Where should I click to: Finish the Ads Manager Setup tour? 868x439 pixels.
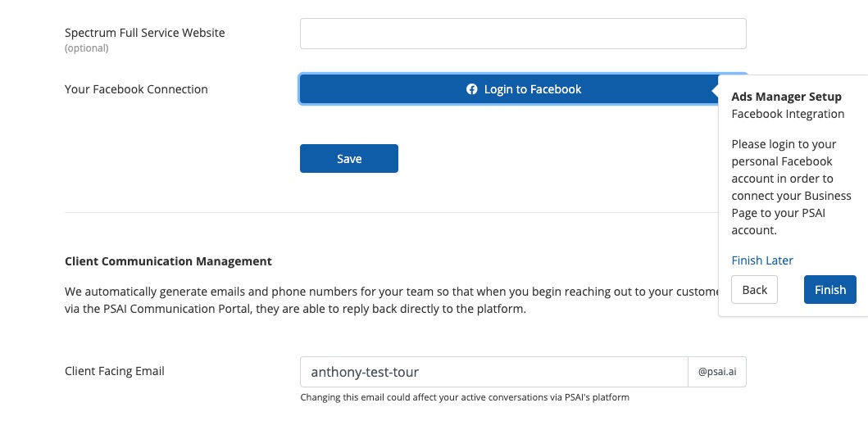(829, 290)
